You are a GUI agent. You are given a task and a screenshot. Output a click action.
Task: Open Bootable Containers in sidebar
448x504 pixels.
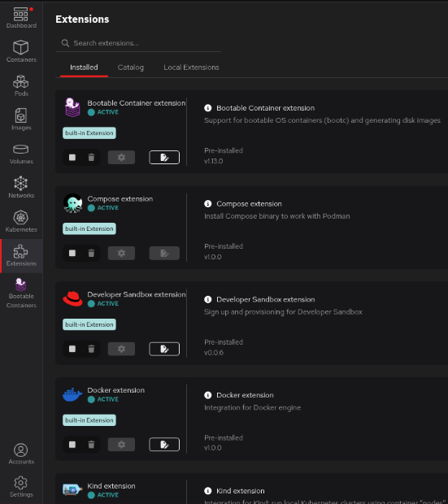pyautogui.click(x=21, y=293)
